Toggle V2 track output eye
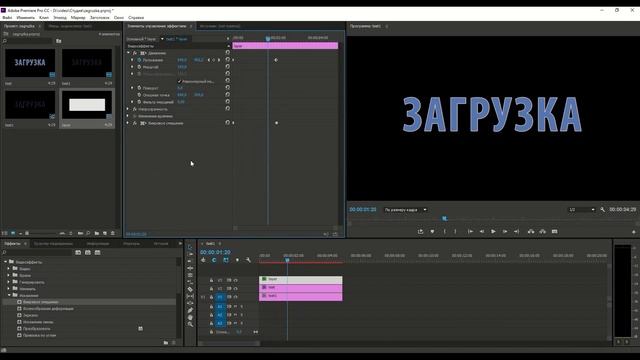Image resolution: width=640 pixels, height=360 pixels. pos(236,289)
